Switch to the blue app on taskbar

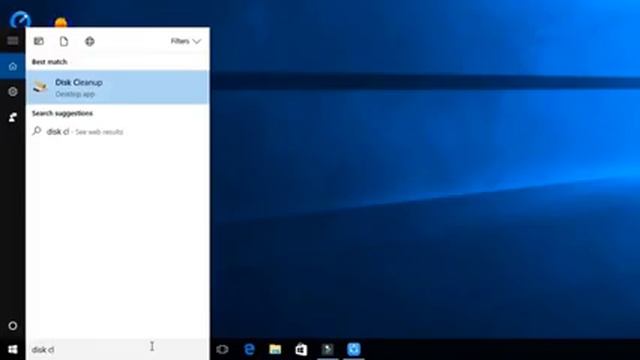click(354, 349)
